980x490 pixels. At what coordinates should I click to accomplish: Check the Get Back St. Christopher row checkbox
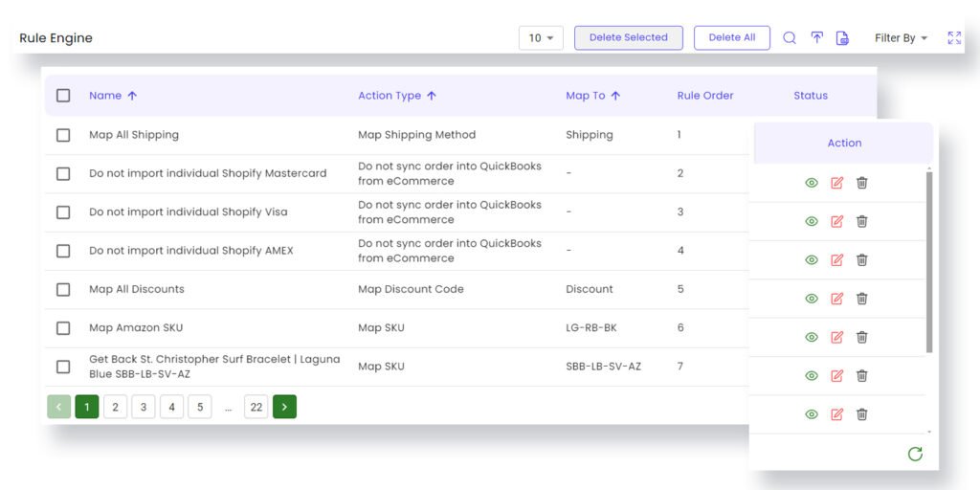(63, 367)
